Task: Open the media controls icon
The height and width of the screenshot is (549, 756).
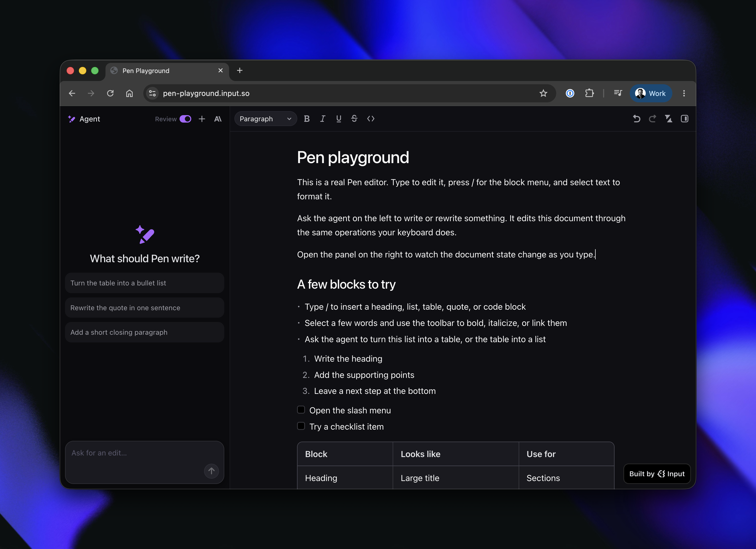Action: (618, 93)
